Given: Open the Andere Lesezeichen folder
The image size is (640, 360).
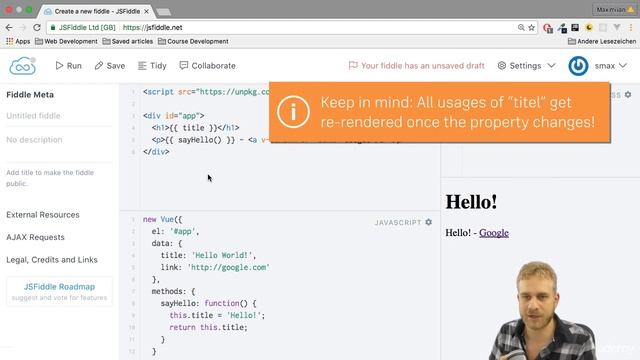Looking at the screenshot, I should tap(602, 41).
